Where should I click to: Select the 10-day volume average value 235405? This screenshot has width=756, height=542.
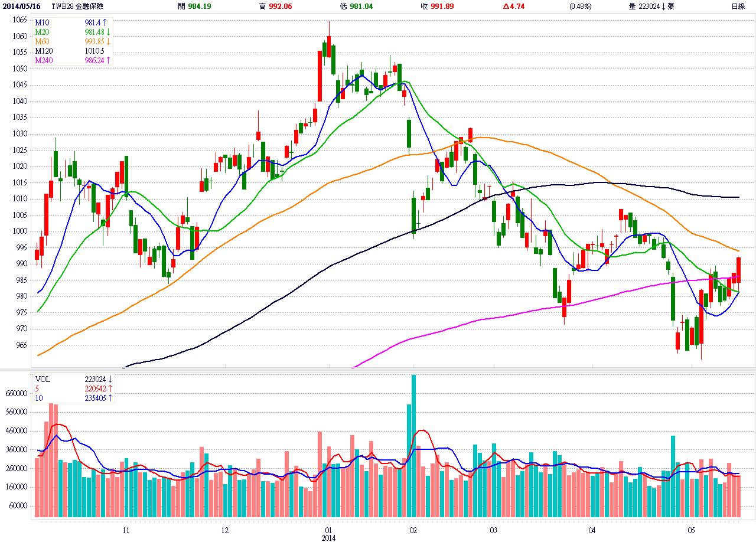pos(96,398)
